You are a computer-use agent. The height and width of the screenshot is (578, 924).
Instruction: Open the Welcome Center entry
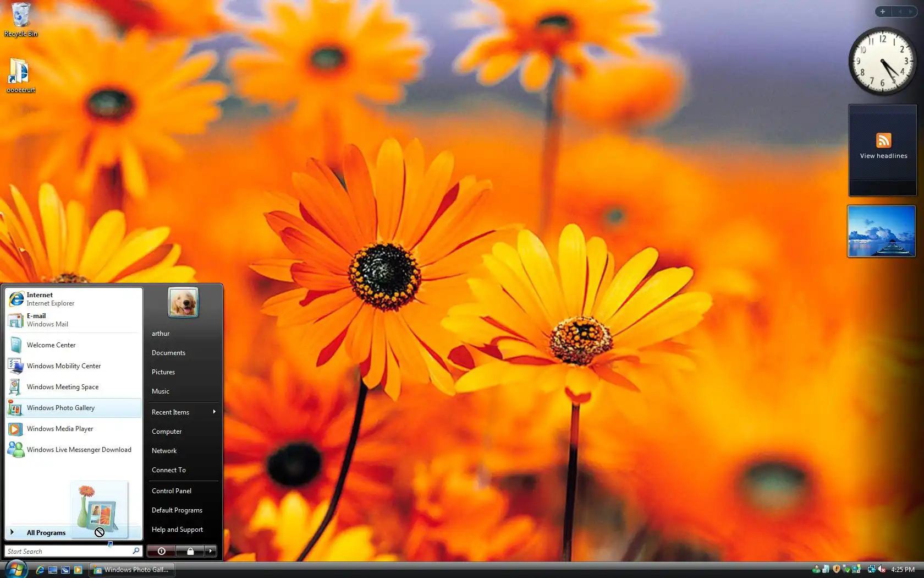[74, 345]
